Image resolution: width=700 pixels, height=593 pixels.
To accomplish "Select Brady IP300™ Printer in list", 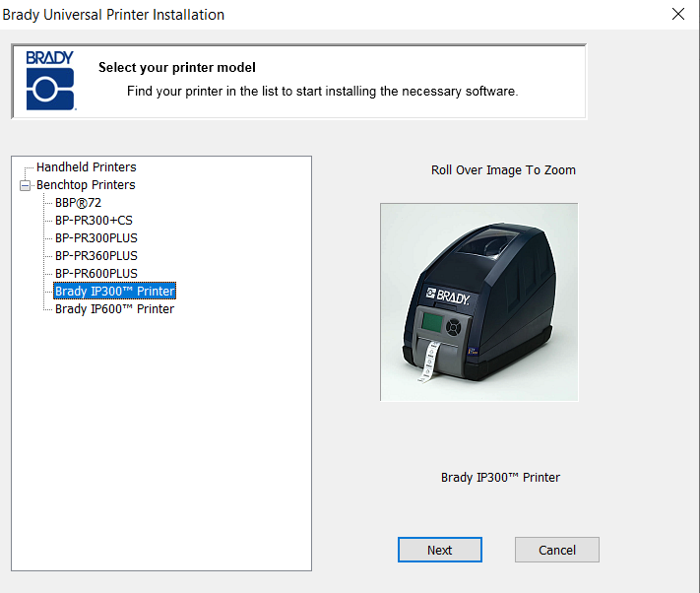I will 115,292.
